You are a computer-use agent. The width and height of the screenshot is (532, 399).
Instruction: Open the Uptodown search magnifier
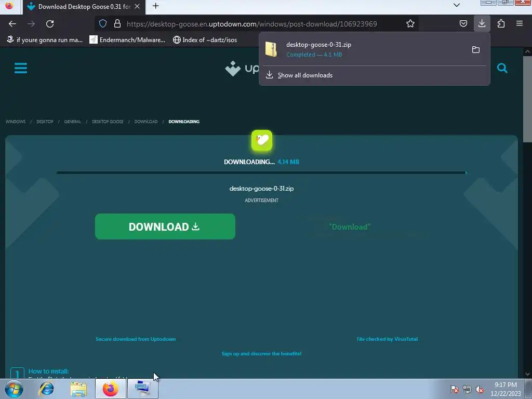502,68
